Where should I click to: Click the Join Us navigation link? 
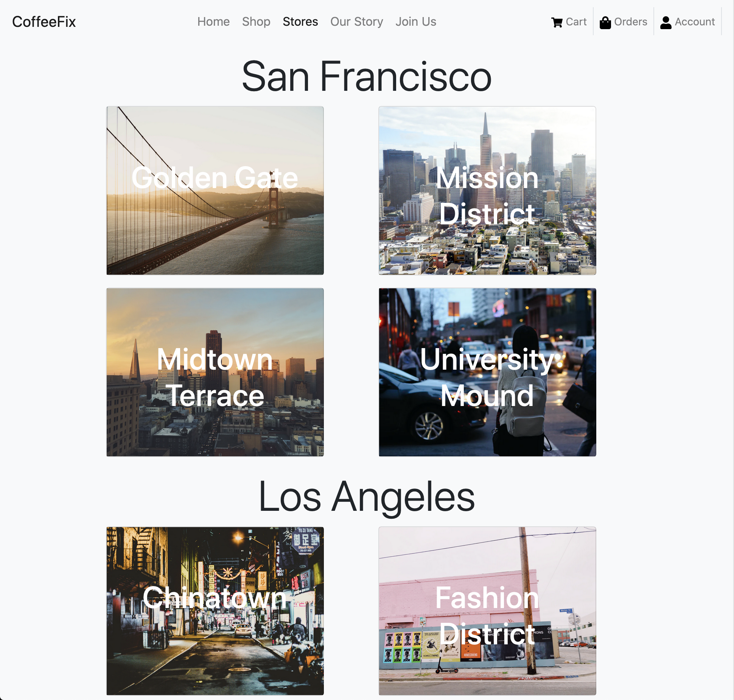[415, 22]
